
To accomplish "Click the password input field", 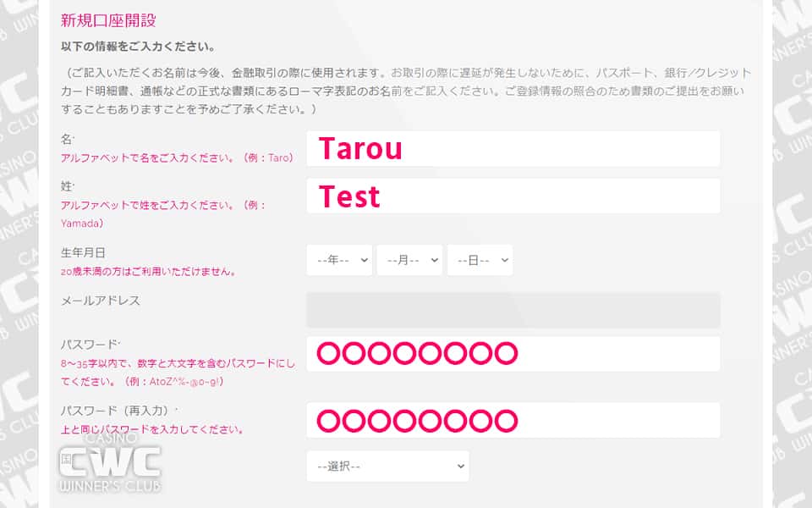I will click(x=513, y=354).
